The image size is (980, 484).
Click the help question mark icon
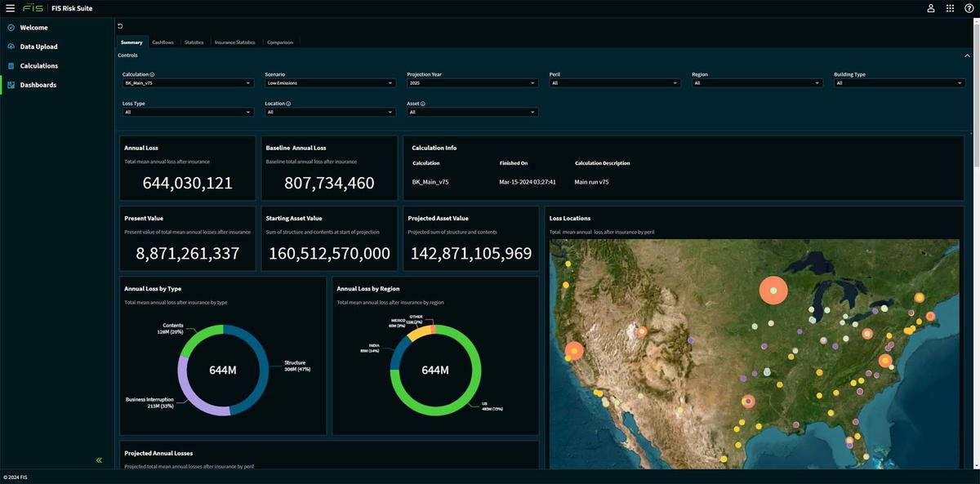pos(969,8)
